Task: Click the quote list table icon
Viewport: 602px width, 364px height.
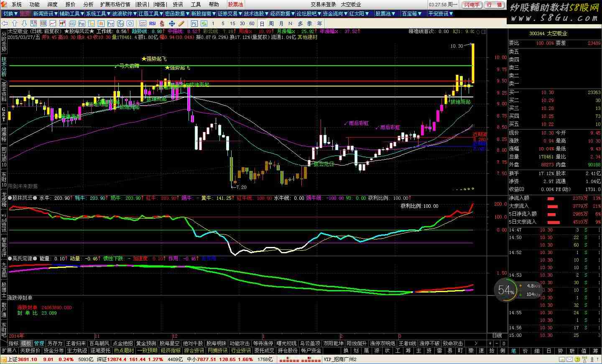Action: (x=43, y=23)
